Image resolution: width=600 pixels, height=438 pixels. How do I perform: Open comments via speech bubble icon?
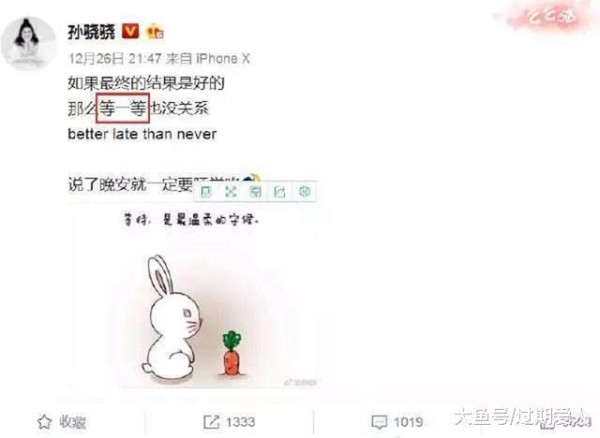(x=379, y=422)
